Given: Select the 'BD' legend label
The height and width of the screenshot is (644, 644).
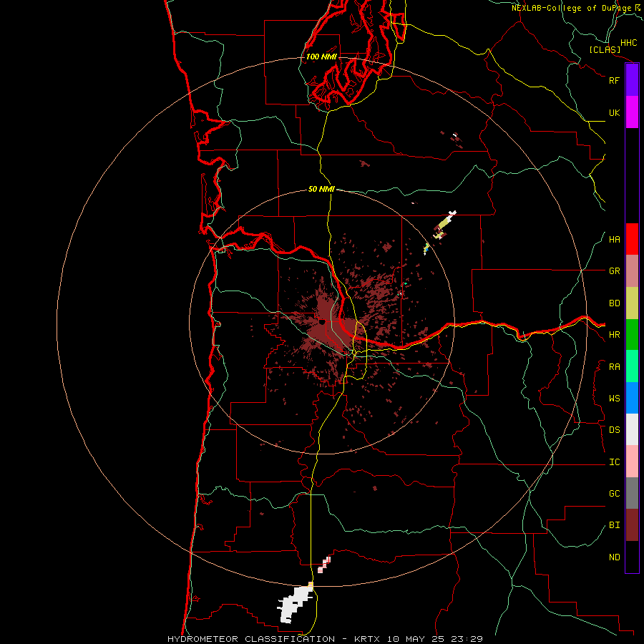Looking at the screenshot, I should 614,303.
